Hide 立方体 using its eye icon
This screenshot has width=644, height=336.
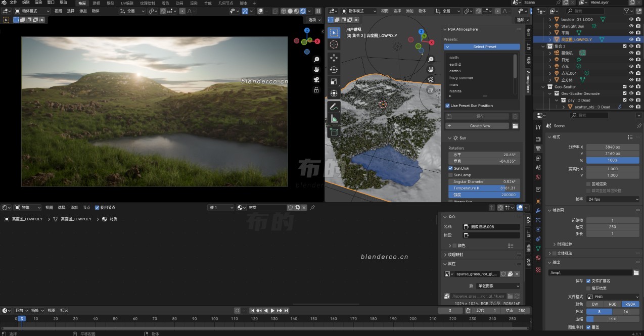[631, 80]
